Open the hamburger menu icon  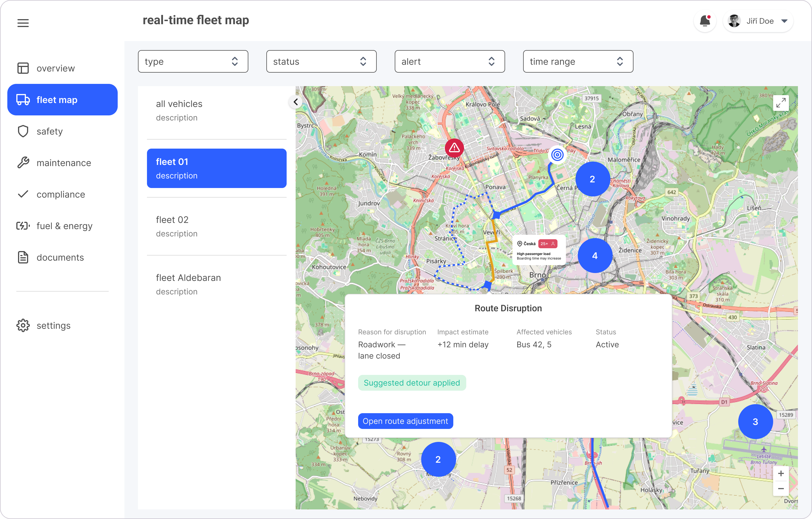pos(23,23)
